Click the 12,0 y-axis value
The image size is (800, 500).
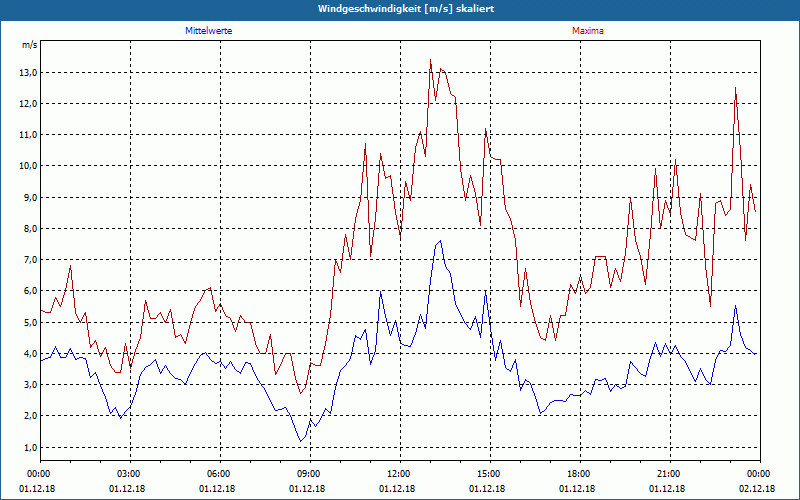coord(29,104)
